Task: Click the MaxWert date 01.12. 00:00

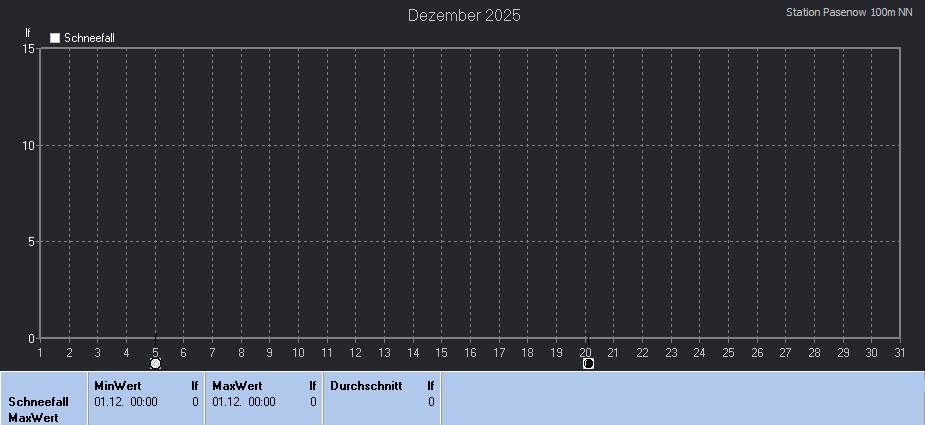Action: (243, 401)
